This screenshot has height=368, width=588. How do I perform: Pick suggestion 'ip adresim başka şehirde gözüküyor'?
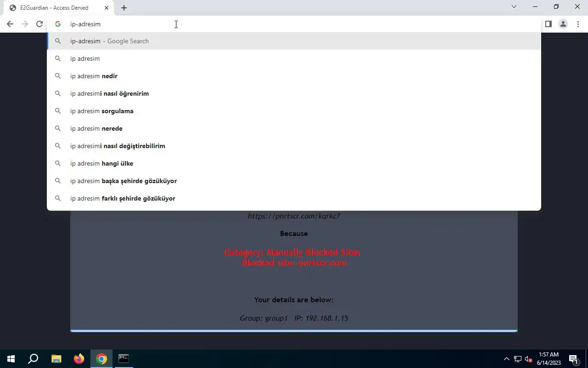(x=294, y=181)
